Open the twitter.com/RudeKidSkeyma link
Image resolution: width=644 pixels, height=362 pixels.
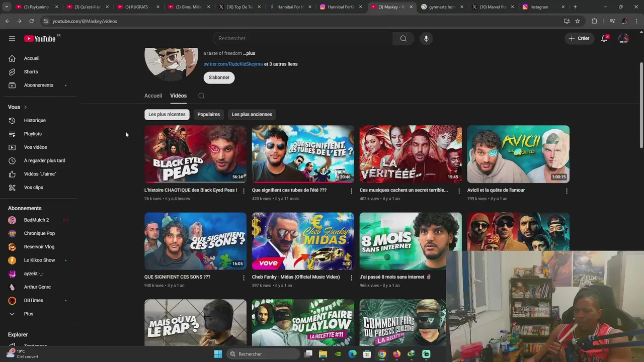(x=233, y=64)
